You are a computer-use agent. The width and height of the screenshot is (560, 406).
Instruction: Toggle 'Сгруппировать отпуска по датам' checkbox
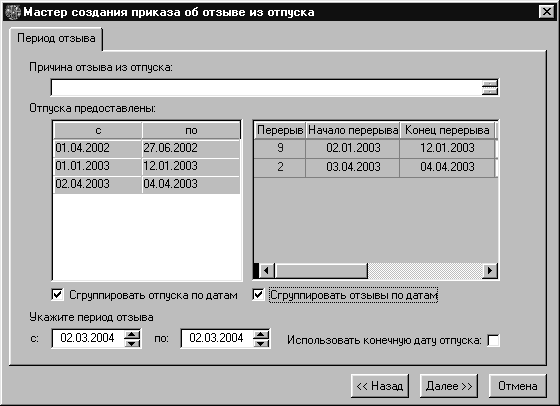(58, 295)
